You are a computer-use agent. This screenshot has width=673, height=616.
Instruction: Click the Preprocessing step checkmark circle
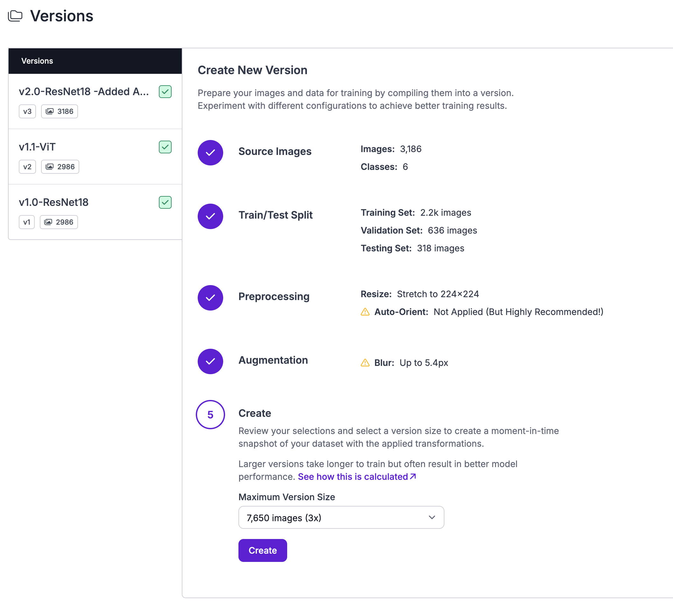[210, 297]
